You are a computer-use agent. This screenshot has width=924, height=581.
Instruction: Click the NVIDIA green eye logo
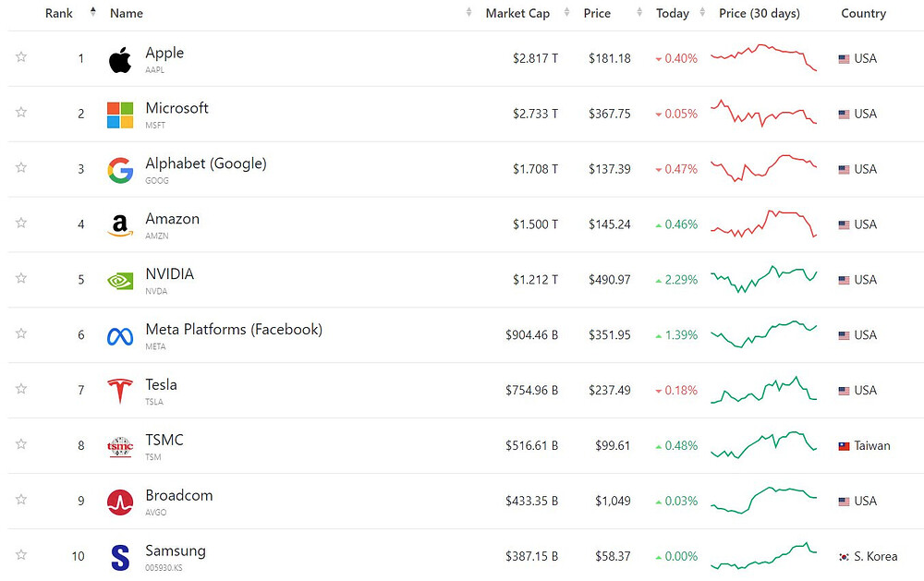120,281
